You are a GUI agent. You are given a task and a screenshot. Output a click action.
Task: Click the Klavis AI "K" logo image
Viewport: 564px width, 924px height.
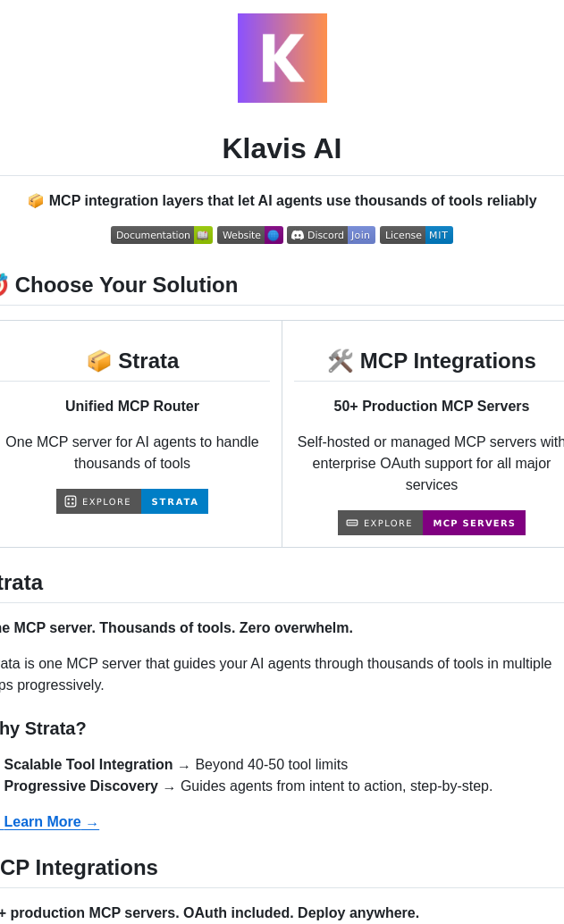[x=282, y=58]
